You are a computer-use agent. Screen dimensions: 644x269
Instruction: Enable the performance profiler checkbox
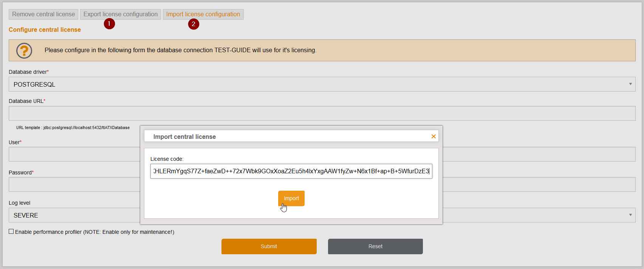(x=11, y=232)
